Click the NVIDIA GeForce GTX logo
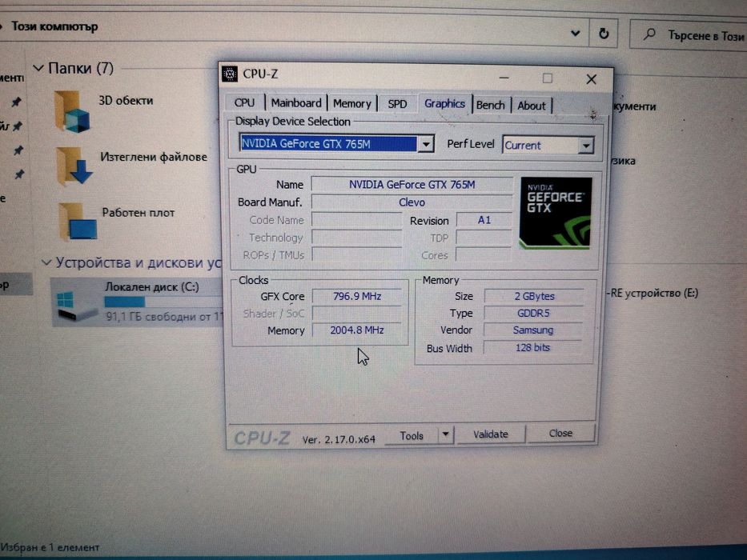Screen dimensions: 747x560 (x=556, y=213)
